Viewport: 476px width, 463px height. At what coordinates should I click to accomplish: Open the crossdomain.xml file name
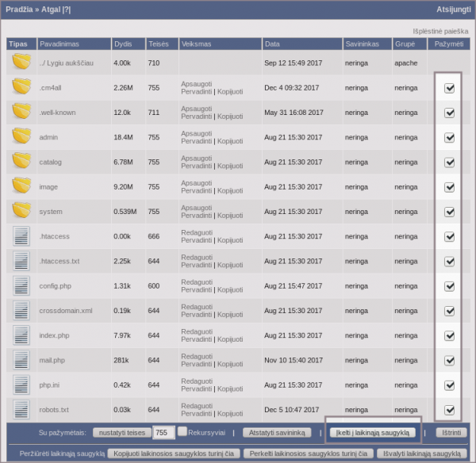pos(66,311)
